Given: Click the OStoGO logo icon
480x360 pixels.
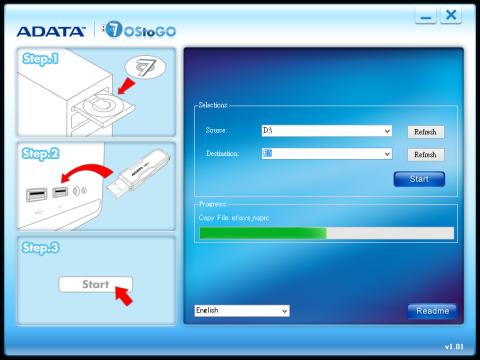Looking at the screenshot, I should click(x=139, y=30).
